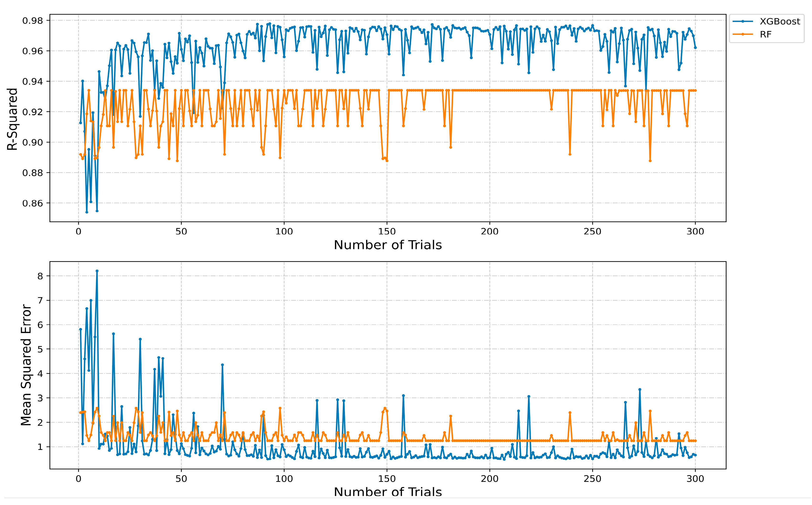Click the R-Squared y-axis label
The image size is (812, 505).
point(12,119)
